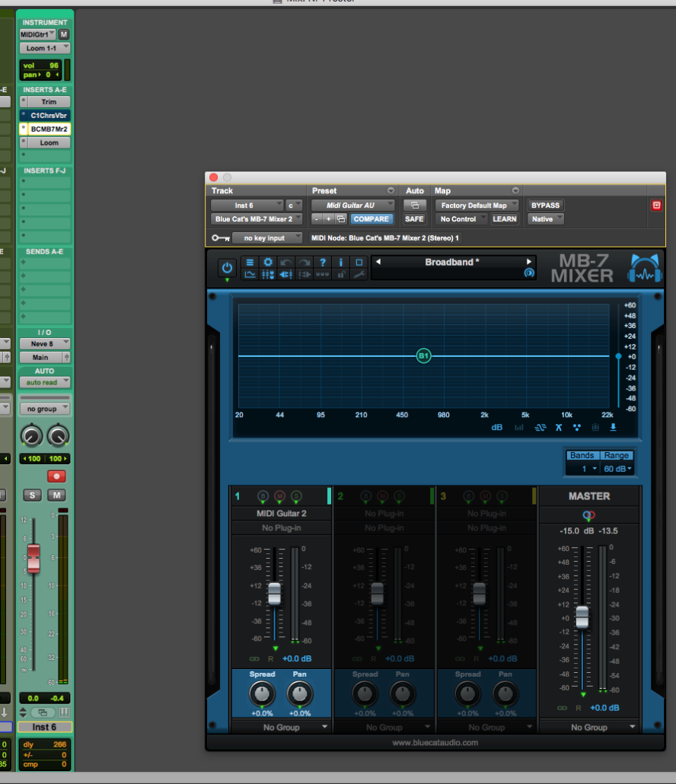
Task: Click the master stereo link circles icon
Action: tap(589, 515)
